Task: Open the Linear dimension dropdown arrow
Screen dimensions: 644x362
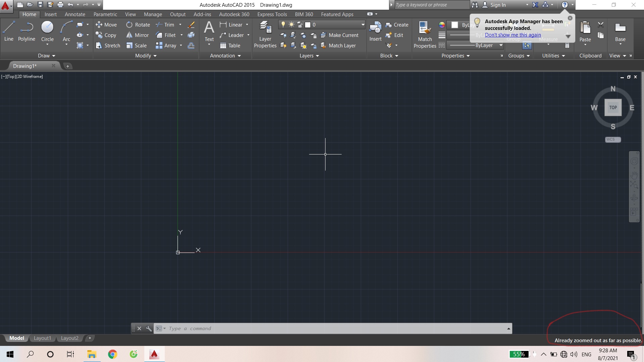Action: click(x=247, y=25)
